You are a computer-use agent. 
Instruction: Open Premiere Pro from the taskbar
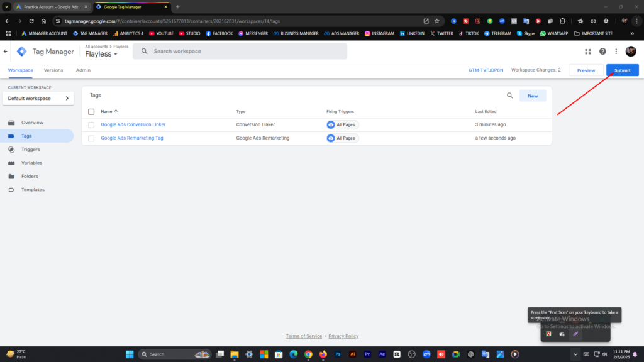click(x=367, y=354)
